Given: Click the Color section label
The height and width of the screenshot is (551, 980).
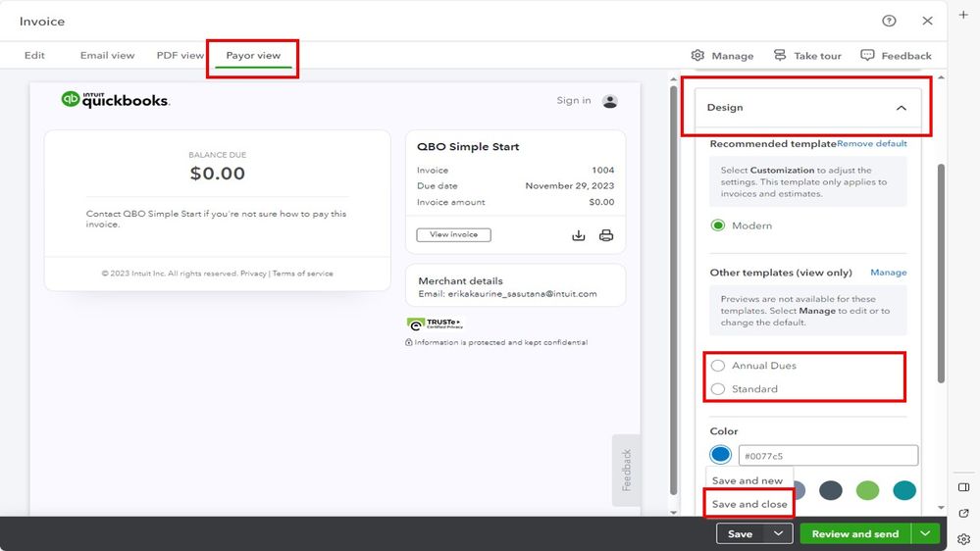Looking at the screenshot, I should (x=724, y=431).
